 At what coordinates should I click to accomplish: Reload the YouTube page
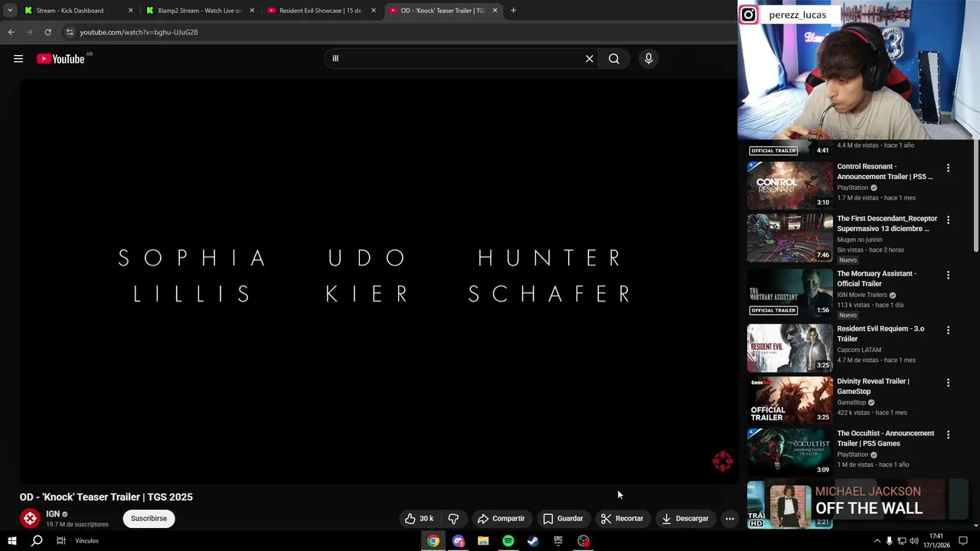point(47,32)
